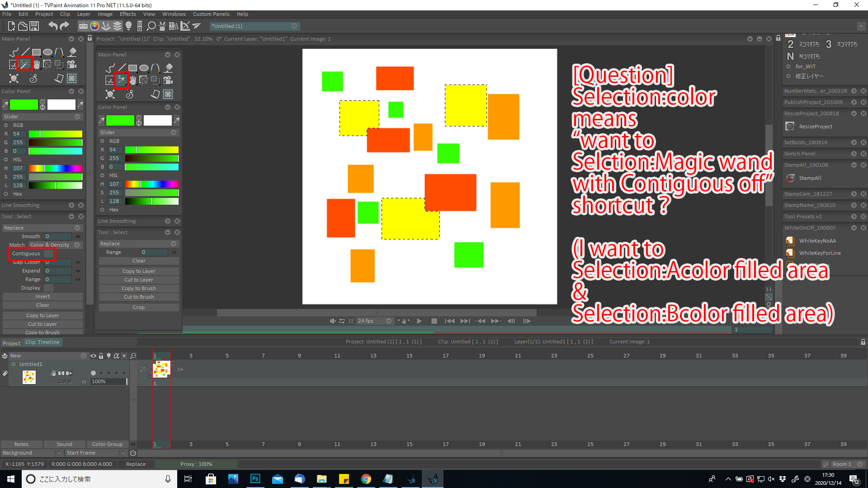
Task: Toggle the eye visibility icon in timeline header
Action: 93,356
